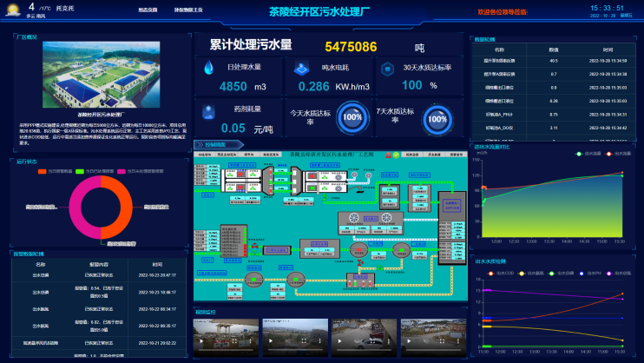
Task: Select the data row with value 40.5
Action: [554, 61]
